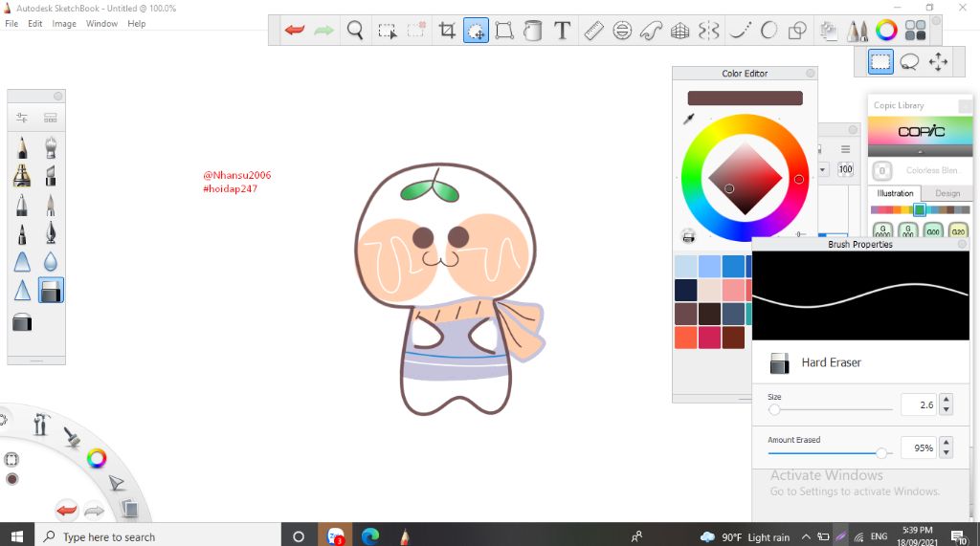The height and width of the screenshot is (546, 980).
Task: Select the Airbrush brush
Action: click(x=51, y=147)
